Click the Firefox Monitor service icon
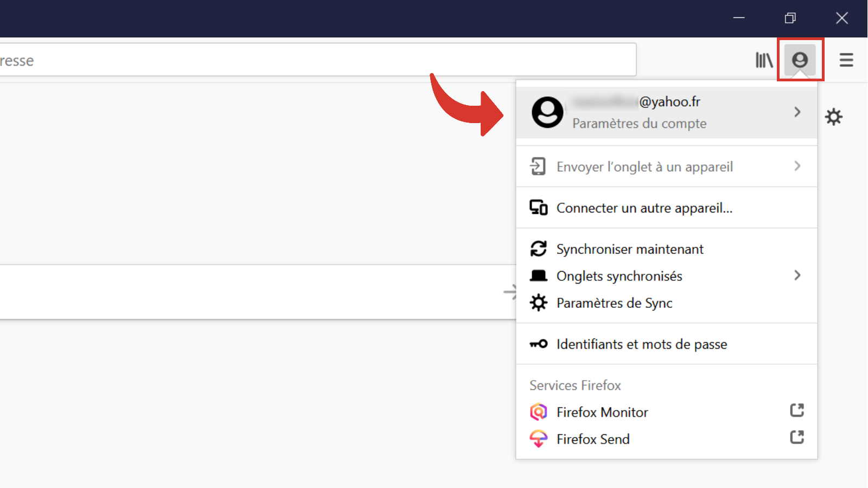The width and height of the screenshot is (868, 488). (538, 412)
